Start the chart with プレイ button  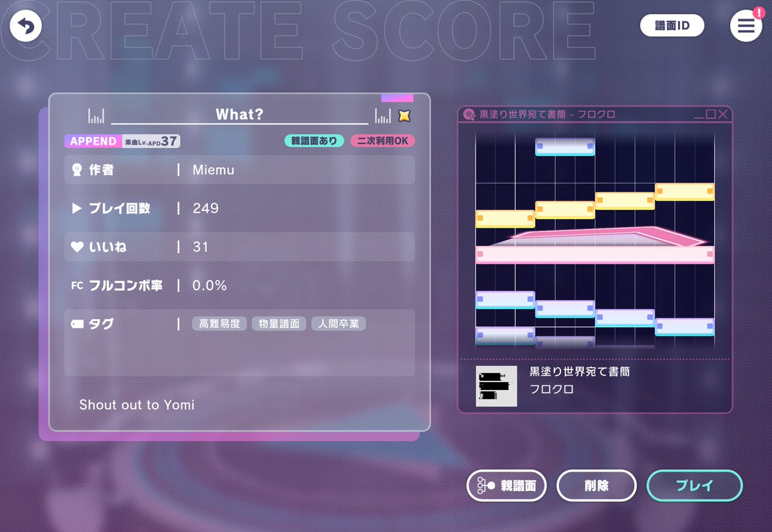[x=695, y=486]
